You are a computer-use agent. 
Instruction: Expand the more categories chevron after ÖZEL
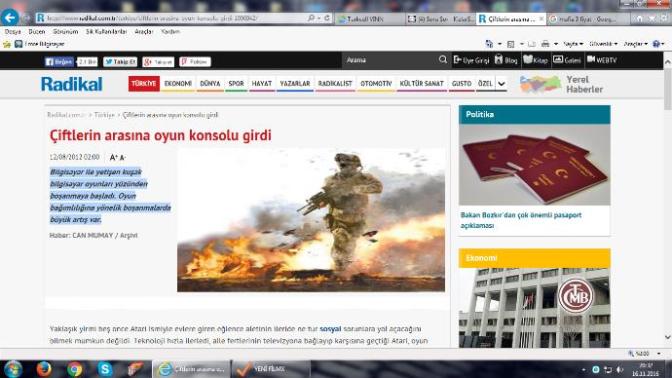pyautogui.click(x=501, y=84)
